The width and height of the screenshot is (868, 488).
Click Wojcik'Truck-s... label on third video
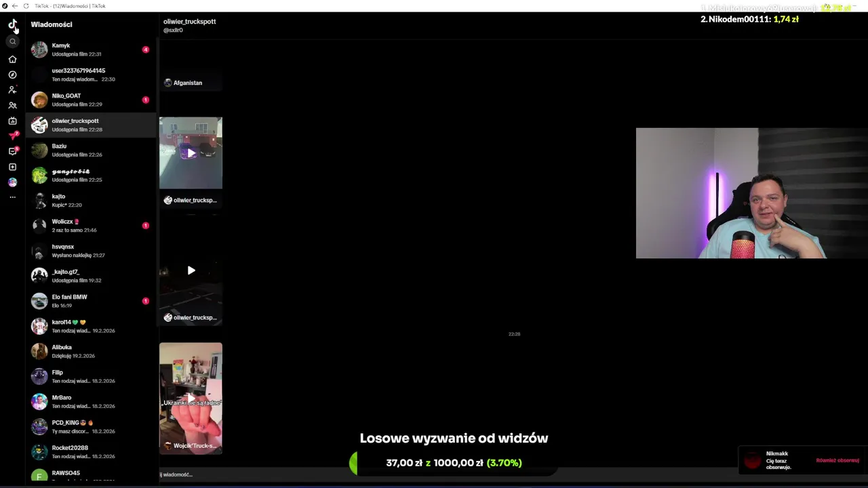pyautogui.click(x=195, y=446)
